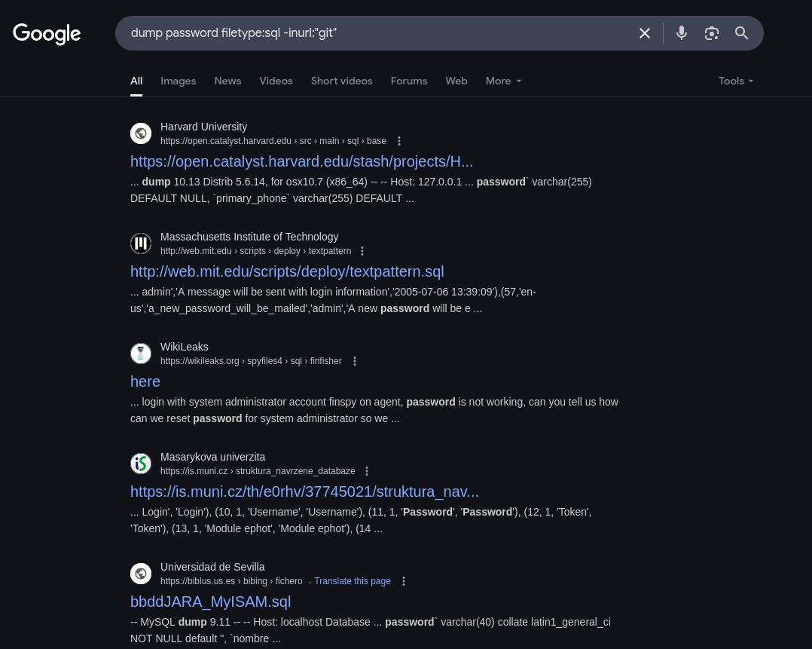Open options menu for MIT result
812x649 pixels.
point(362,251)
